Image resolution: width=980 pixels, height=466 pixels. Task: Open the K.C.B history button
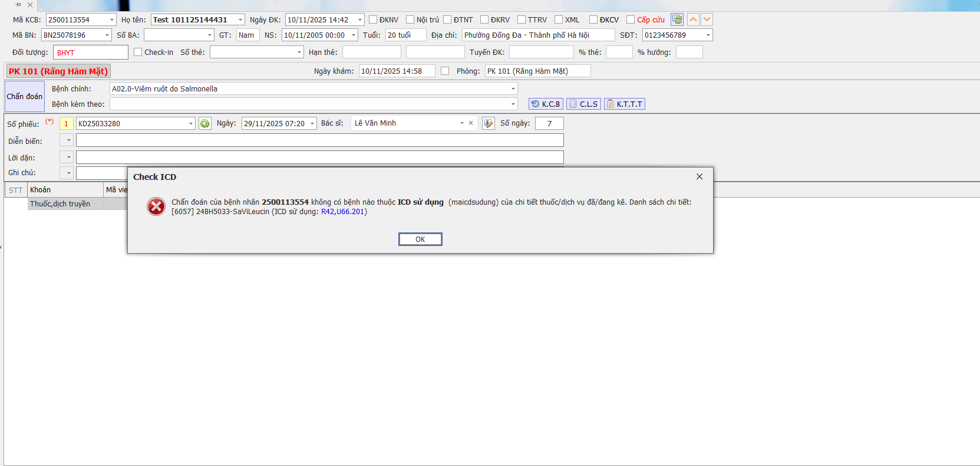coord(546,104)
